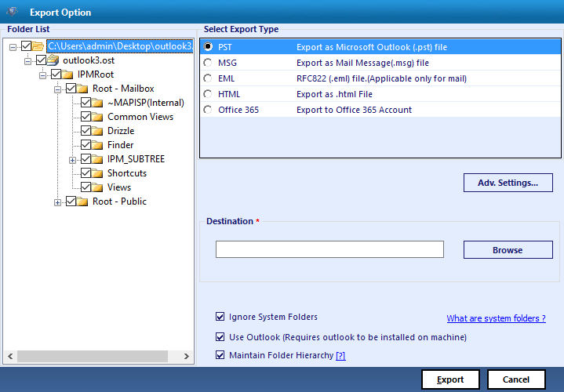
Task: Select the PST export radio button
Action: tap(208, 47)
